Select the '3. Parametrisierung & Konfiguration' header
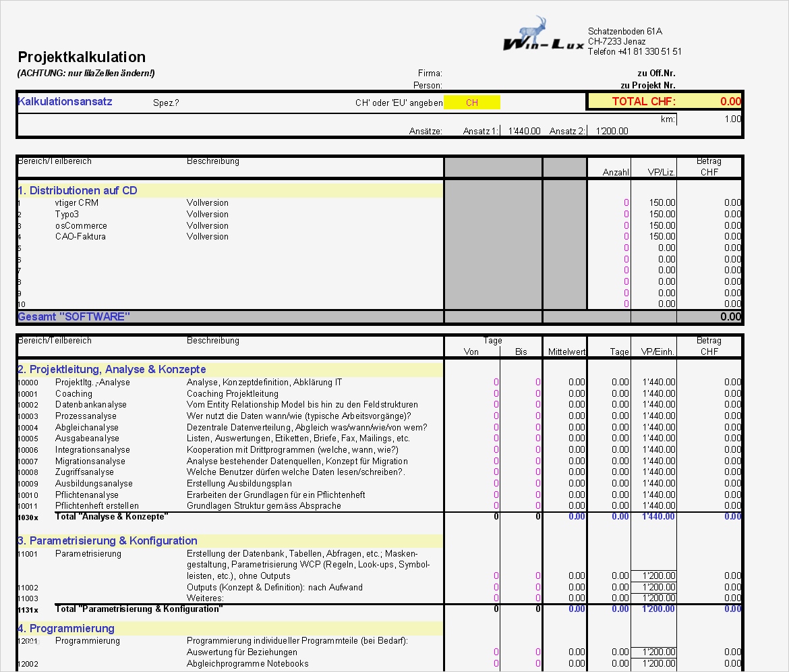The width and height of the screenshot is (789, 672). (108, 540)
